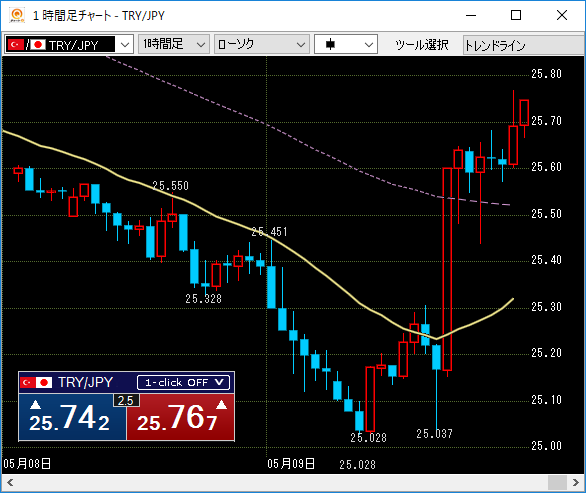
Task: Close the chart window
Action: 562,15
